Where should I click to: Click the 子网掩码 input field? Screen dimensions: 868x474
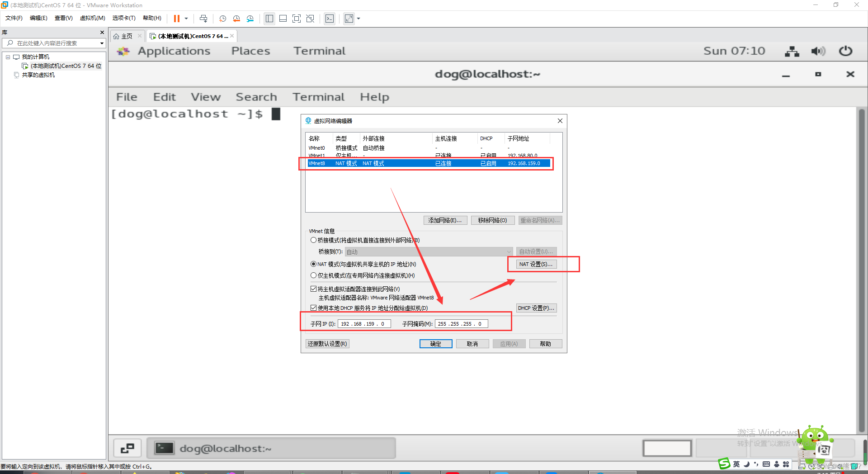coord(461,324)
